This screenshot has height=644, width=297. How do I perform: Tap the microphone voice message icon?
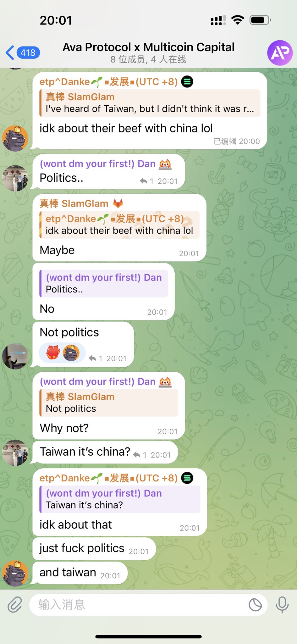(x=282, y=605)
